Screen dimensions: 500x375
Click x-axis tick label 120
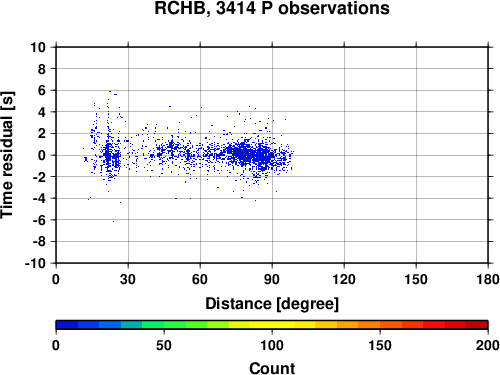[344, 279]
